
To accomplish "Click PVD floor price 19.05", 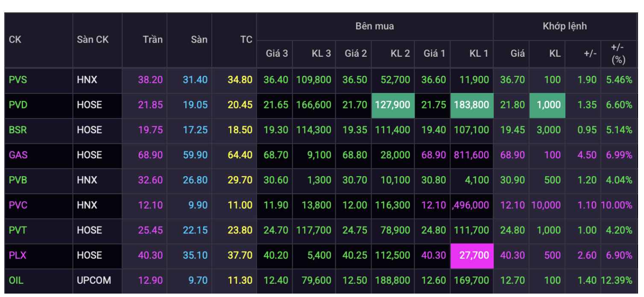I will pos(195,105).
